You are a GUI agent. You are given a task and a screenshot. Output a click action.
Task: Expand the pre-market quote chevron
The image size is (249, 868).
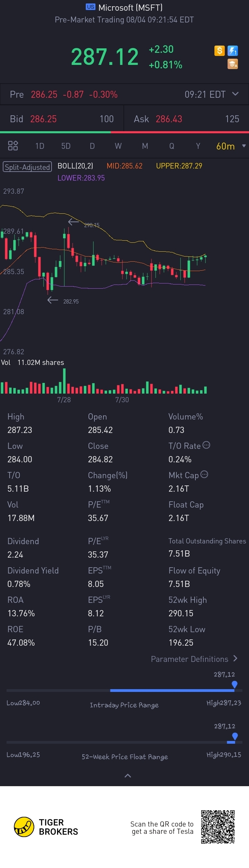point(236,94)
